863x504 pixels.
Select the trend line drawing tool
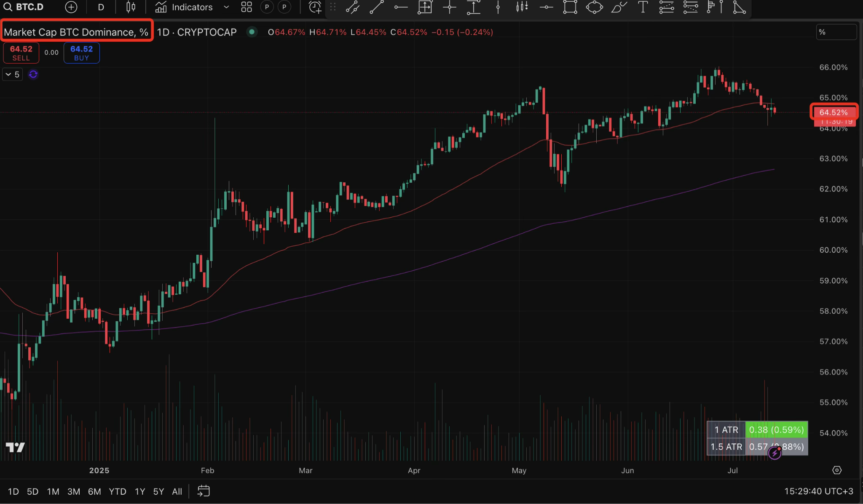tap(376, 7)
